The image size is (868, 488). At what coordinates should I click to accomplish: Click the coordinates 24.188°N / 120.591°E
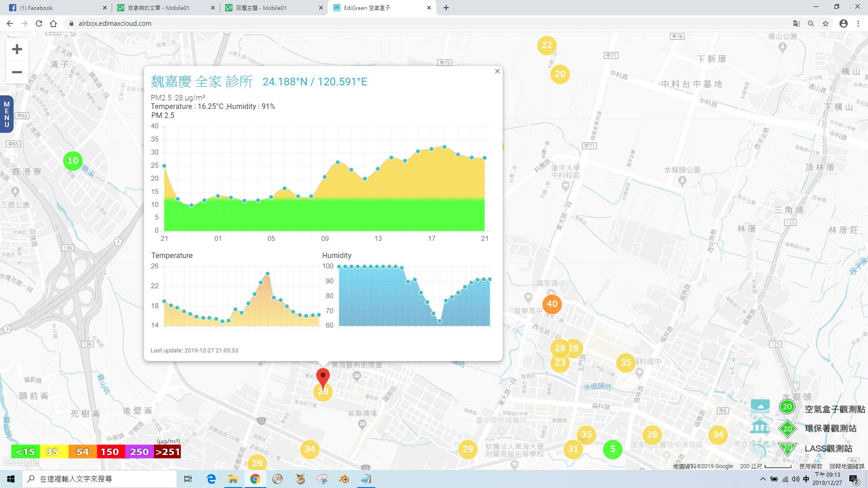click(315, 82)
